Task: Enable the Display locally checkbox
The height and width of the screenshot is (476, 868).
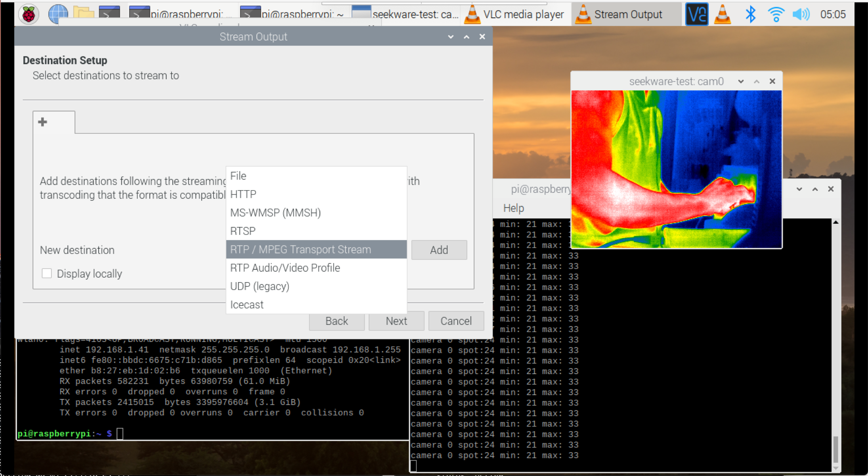Action: [47, 273]
